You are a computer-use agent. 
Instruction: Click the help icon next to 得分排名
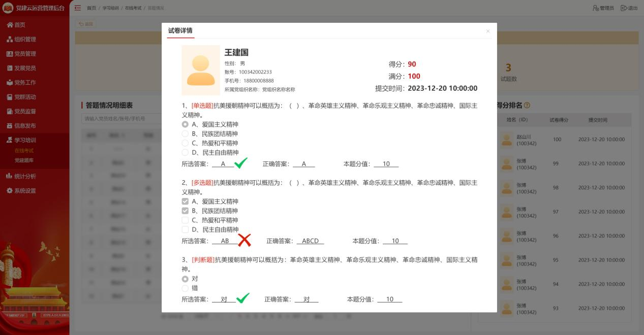[527, 105]
